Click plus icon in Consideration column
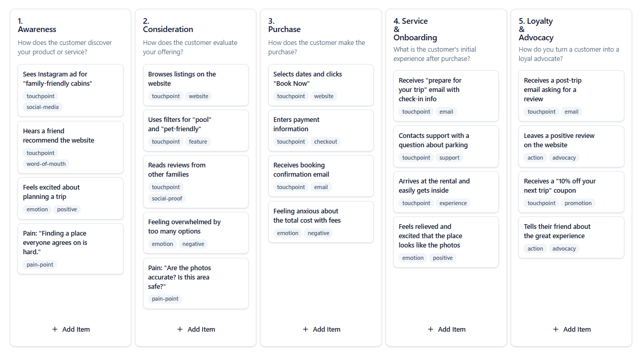This screenshot has width=644, height=357. tap(180, 329)
